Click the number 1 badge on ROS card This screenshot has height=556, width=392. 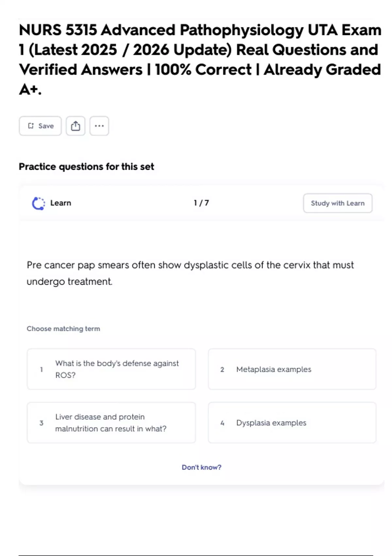(x=41, y=370)
